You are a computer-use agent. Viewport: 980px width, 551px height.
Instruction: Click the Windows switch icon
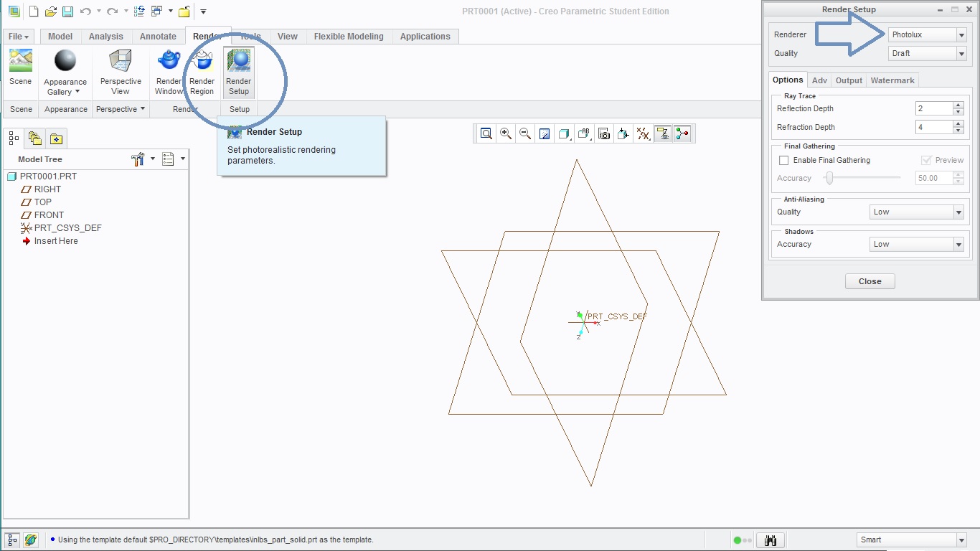coord(157,11)
